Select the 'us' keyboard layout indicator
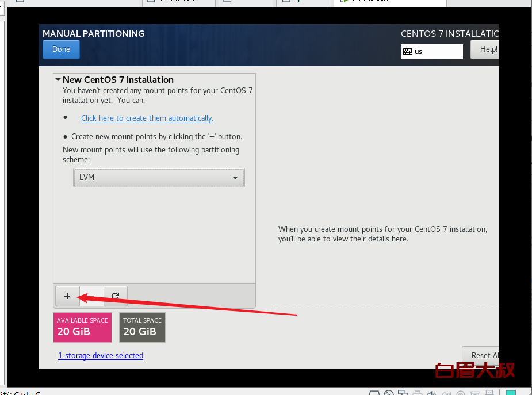Screen dimensions: 532x395 [431, 52]
